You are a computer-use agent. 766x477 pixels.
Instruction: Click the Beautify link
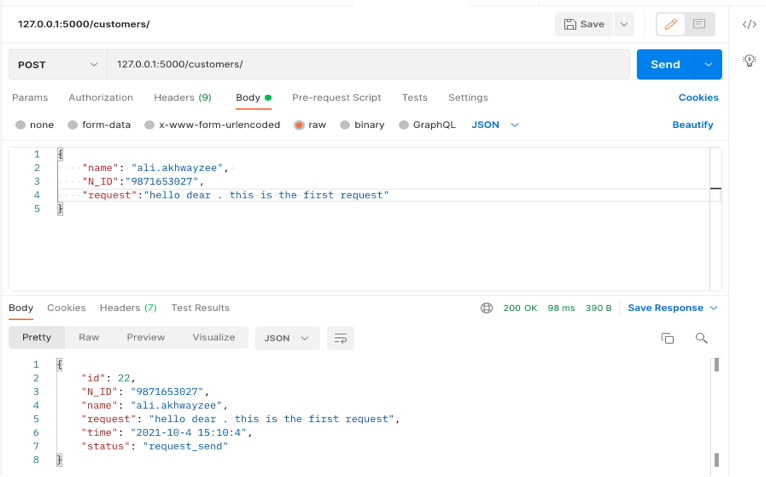point(692,125)
